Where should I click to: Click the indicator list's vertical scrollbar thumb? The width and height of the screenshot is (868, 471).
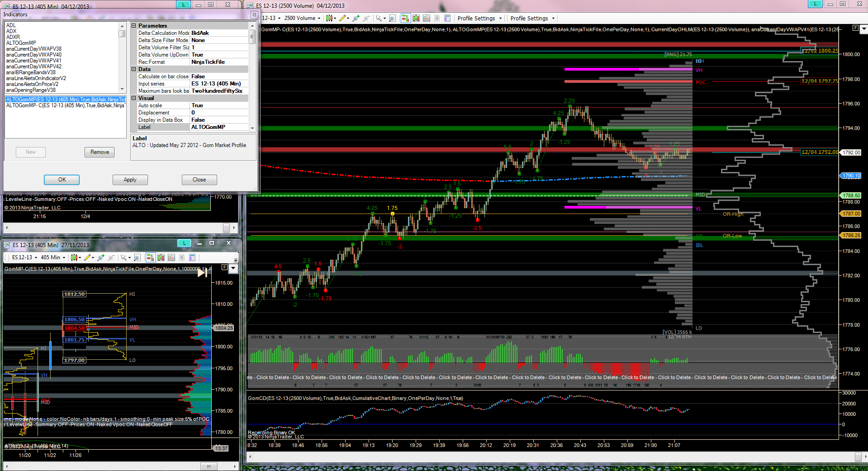coord(122,33)
